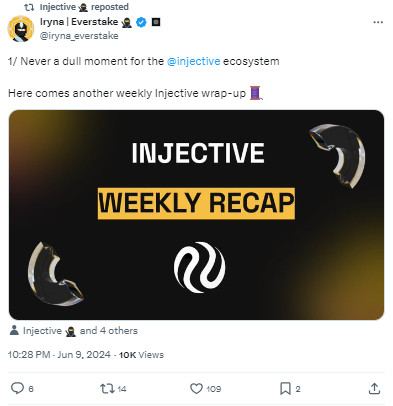Click the blue verified badge

point(141,22)
